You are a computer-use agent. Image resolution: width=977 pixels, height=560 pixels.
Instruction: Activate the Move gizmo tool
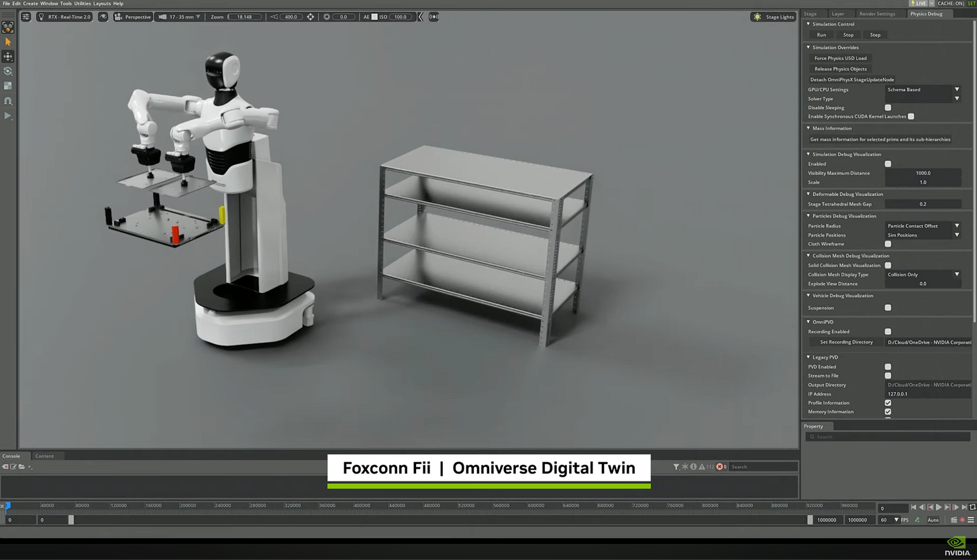pos(8,56)
